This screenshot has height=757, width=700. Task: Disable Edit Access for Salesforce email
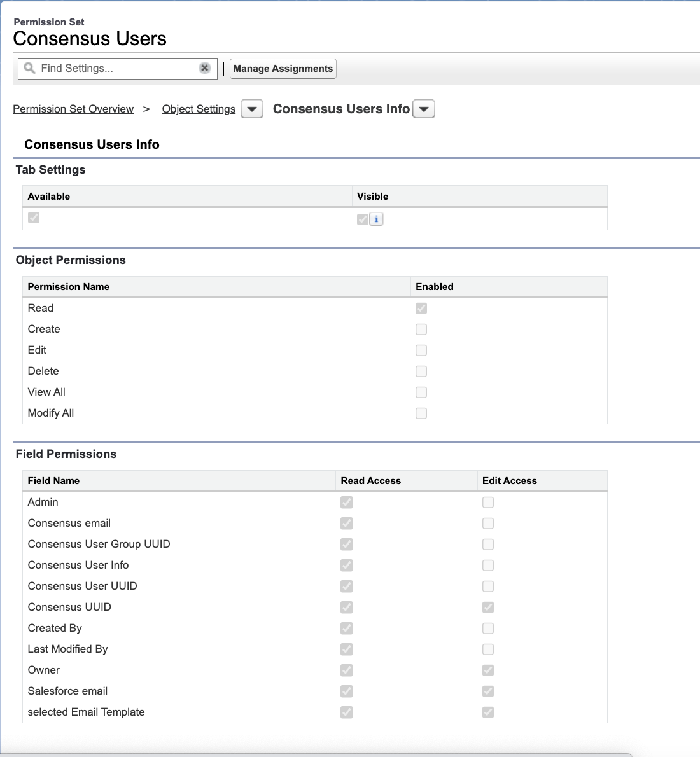[x=488, y=691]
